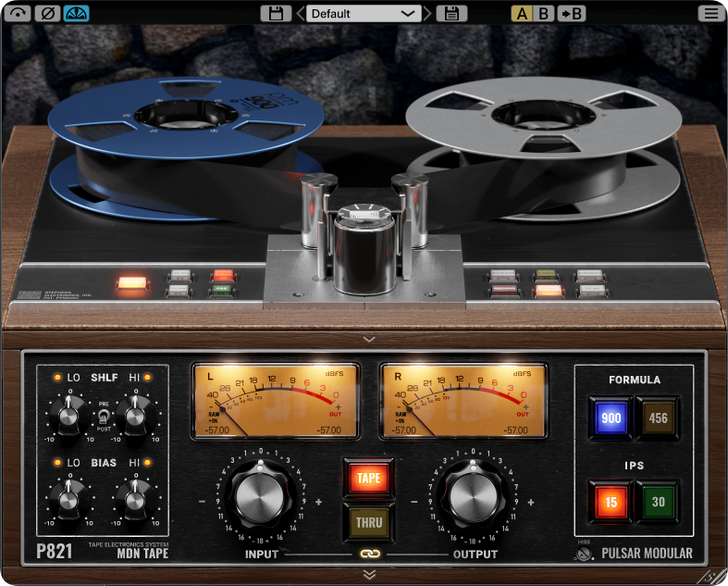Click the minus sign left of OUTPUT knob

coord(414,502)
